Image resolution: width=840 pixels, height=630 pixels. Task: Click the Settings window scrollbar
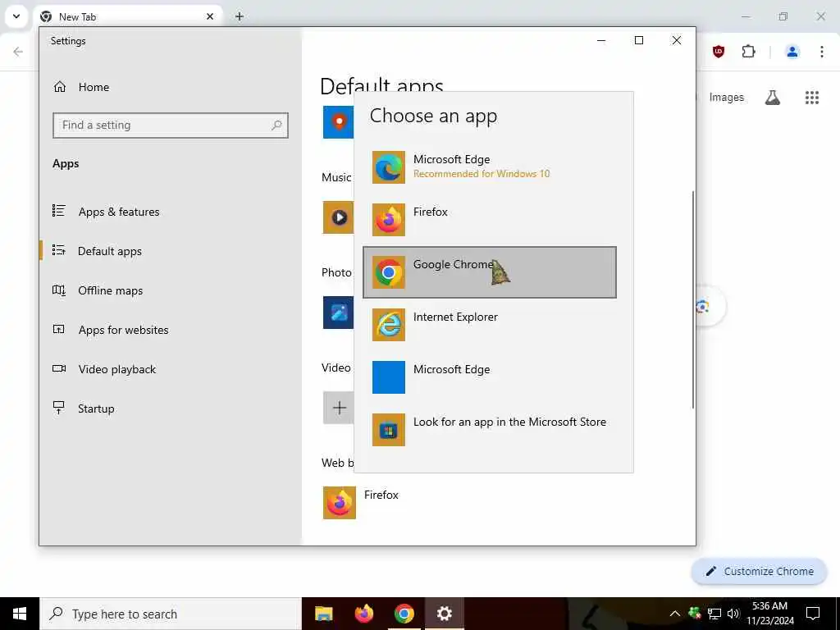pyautogui.click(x=692, y=300)
